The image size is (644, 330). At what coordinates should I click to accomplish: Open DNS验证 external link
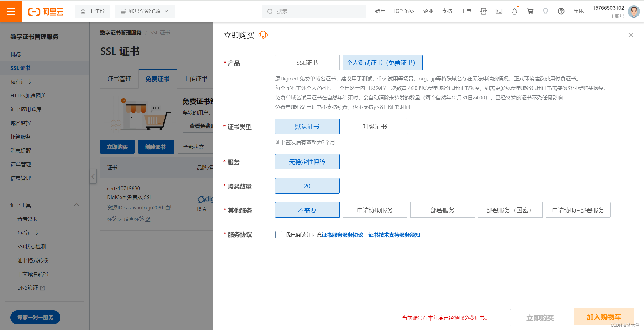pyautogui.click(x=31, y=288)
